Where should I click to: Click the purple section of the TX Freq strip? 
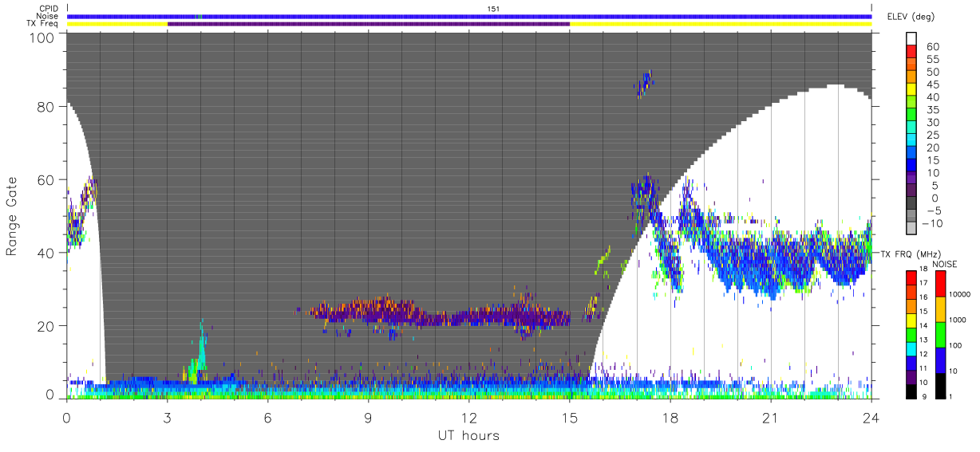tap(369, 24)
